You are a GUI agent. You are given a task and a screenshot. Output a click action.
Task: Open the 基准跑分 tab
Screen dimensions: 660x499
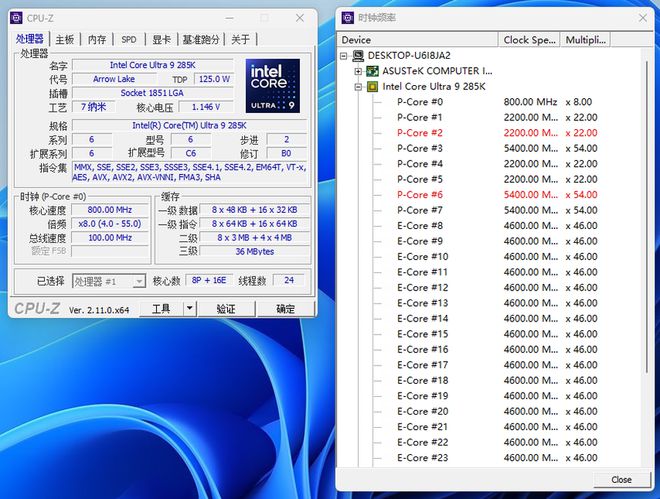click(x=201, y=40)
